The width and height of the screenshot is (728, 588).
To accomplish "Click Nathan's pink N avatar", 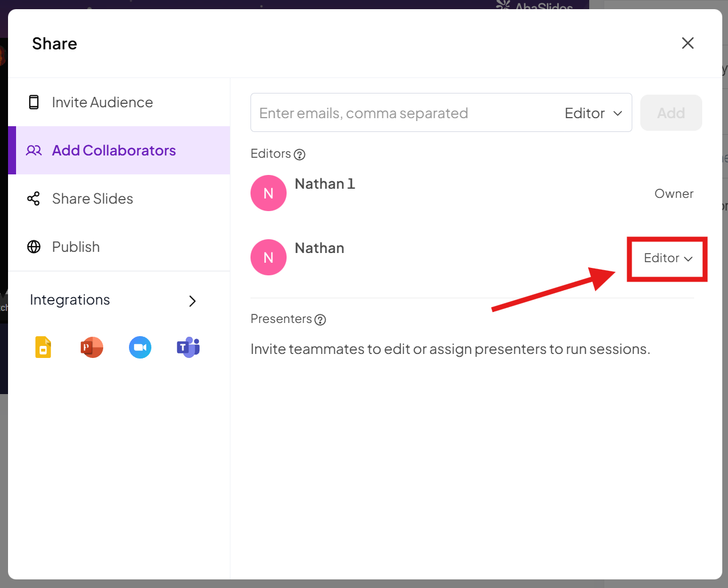I will pyautogui.click(x=268, y=258).
